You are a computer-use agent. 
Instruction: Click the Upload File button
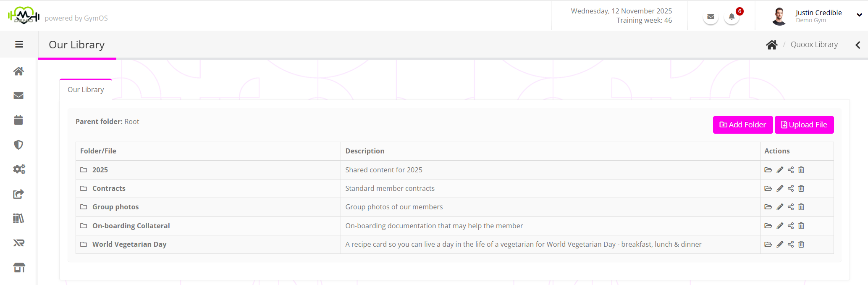coord(804,125)
